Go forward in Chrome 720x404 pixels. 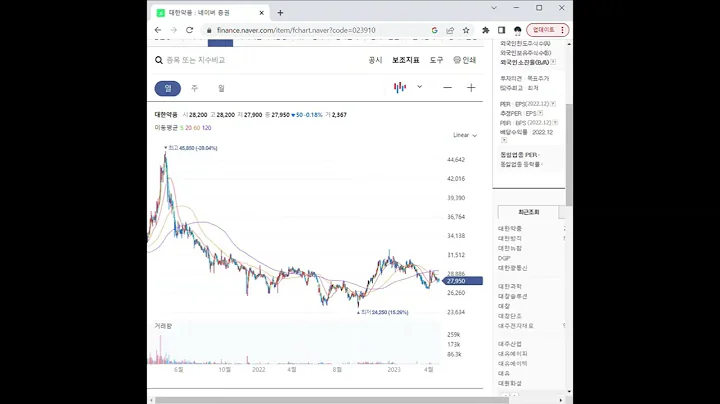click(x=174, y=30)
